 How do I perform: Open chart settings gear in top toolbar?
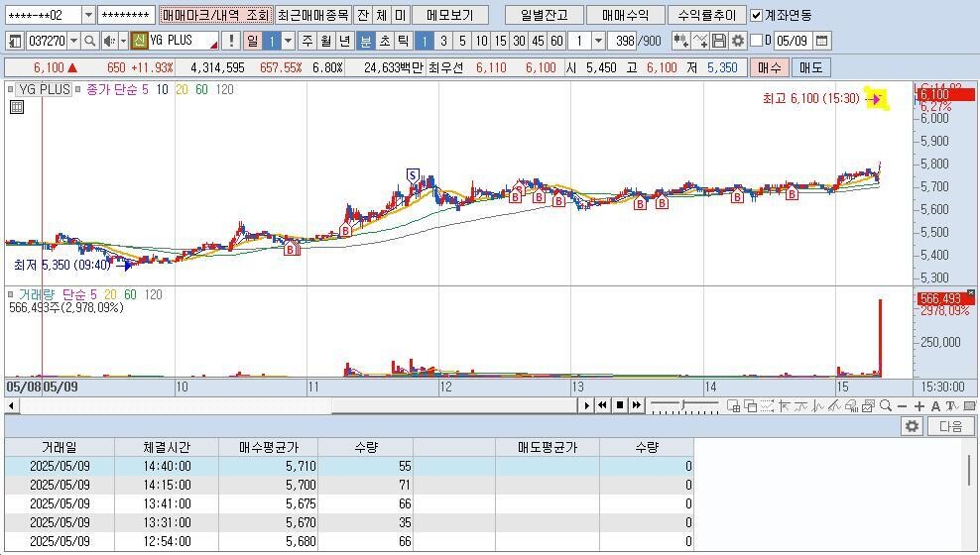737,41
